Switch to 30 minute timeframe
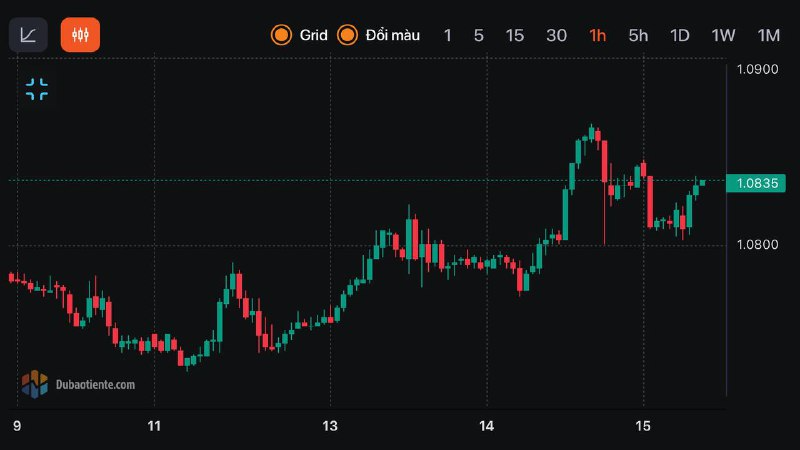This screenshot has height=450, width=800. click(x=556, y=35)
